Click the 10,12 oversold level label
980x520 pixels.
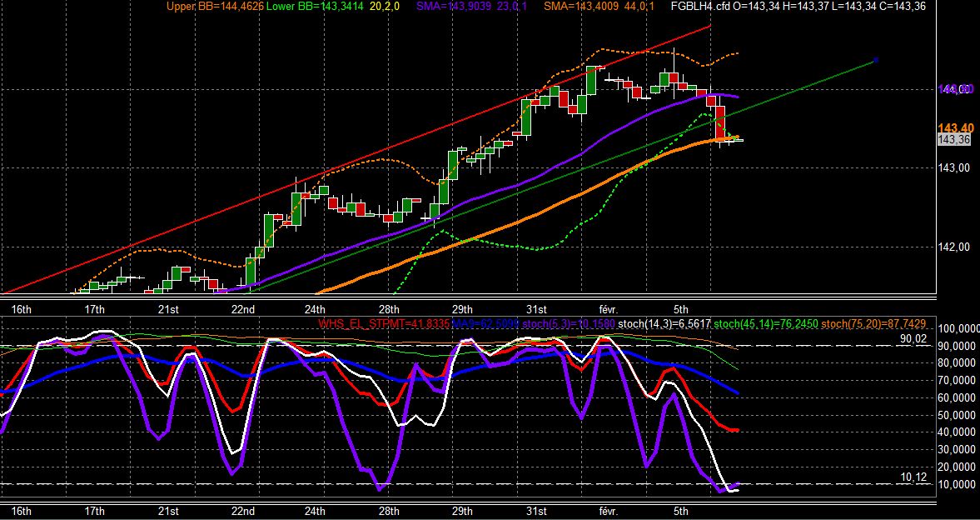point(913,477)
